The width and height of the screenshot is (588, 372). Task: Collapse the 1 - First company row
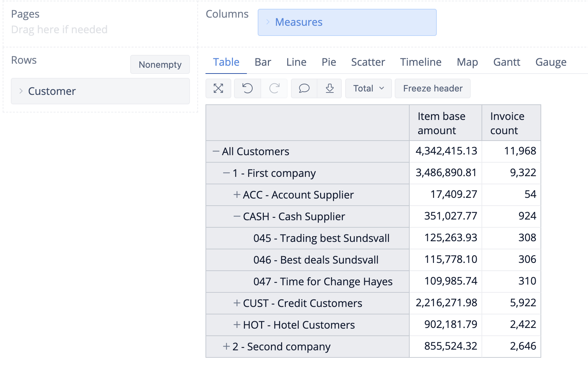[x=226, y=173]
